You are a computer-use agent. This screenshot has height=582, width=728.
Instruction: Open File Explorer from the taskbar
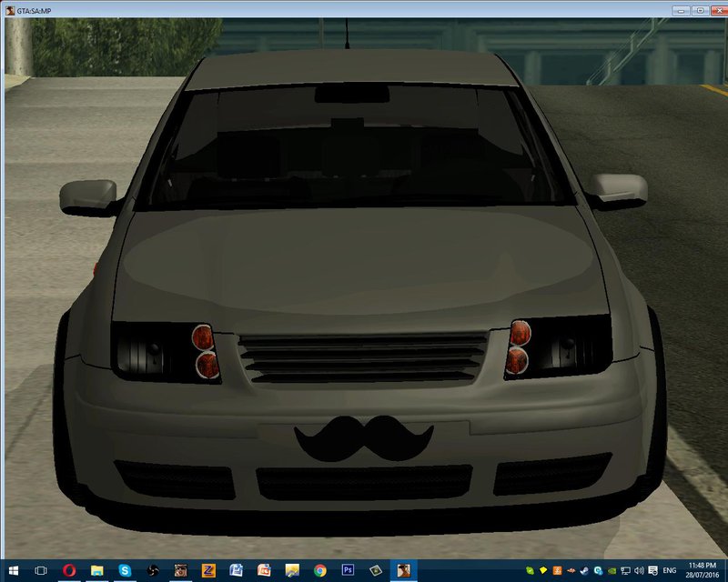[x=97, y=570]
